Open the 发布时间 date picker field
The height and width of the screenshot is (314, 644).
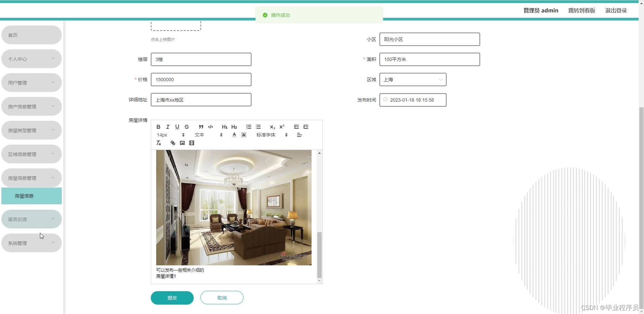click(413, 100)
